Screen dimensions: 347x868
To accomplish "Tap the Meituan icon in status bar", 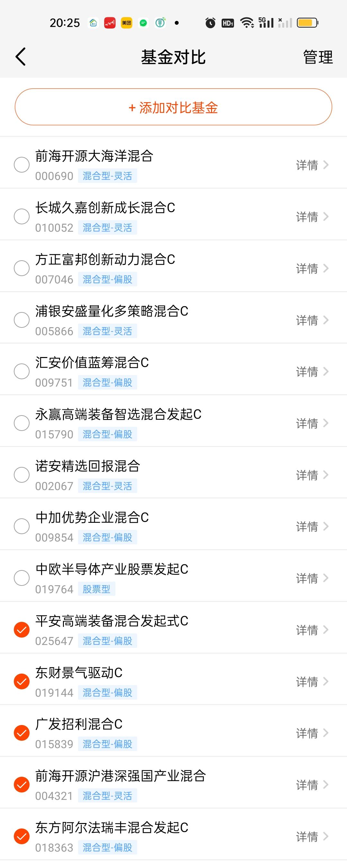I will point(127,23).
